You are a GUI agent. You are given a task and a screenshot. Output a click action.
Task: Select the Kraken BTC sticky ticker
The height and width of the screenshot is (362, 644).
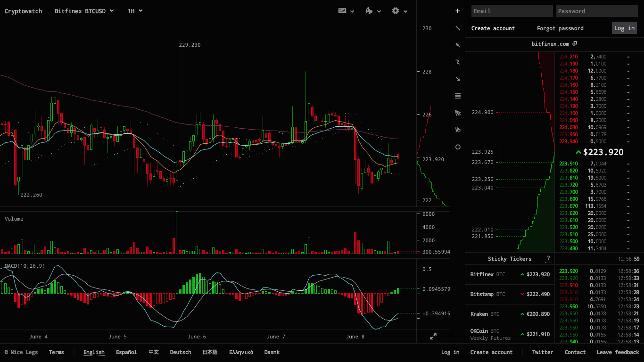(510, 314)
